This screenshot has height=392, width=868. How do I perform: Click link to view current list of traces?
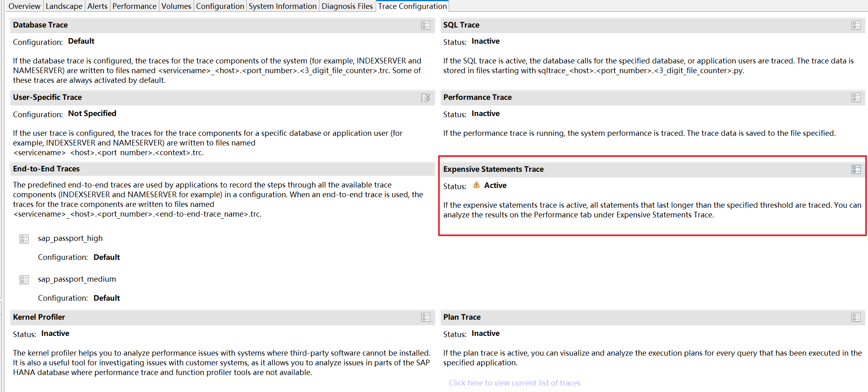point(514,383)
